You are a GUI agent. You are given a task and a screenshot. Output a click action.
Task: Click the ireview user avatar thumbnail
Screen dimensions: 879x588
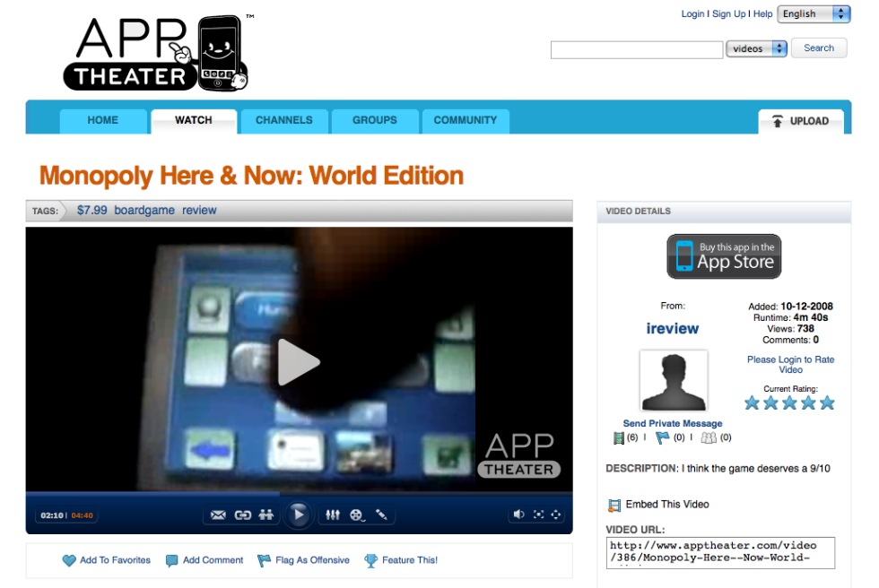(674, 381)
